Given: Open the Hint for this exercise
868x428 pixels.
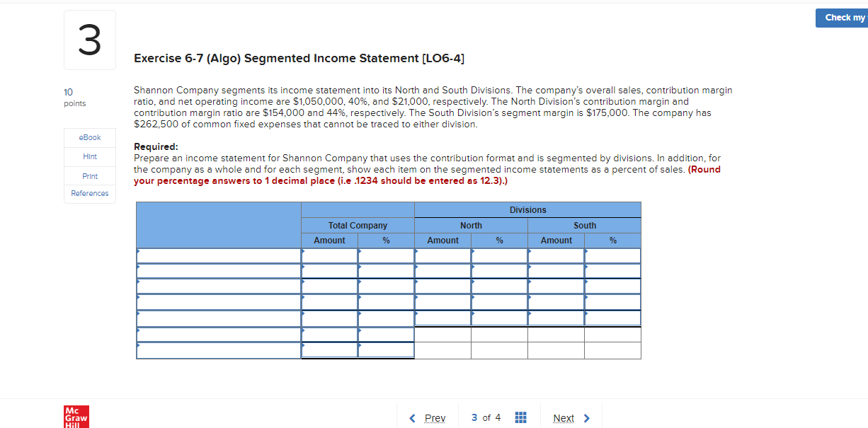Looking at the screenshot, I should click(89, 156).
